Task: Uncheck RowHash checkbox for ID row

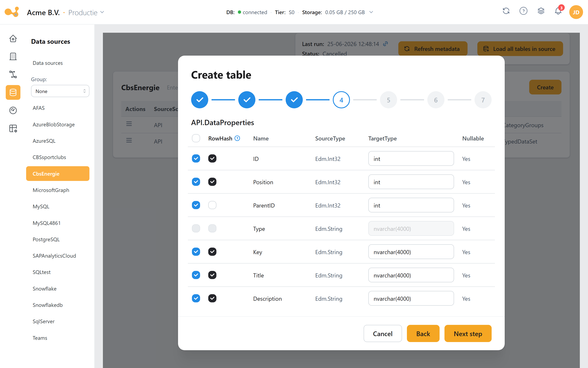Action: tap(212, 158)
